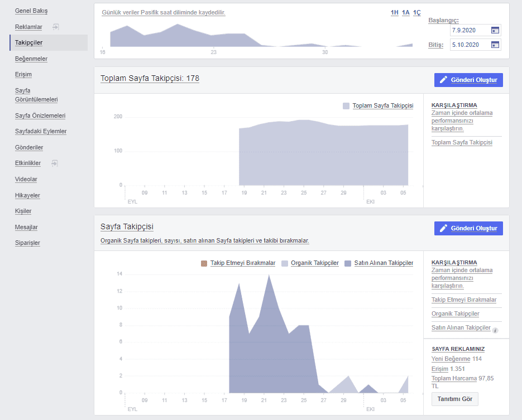The image size is (522, 420).
Task: Select the 1Ç time range
Action: (x=417, y=12)
